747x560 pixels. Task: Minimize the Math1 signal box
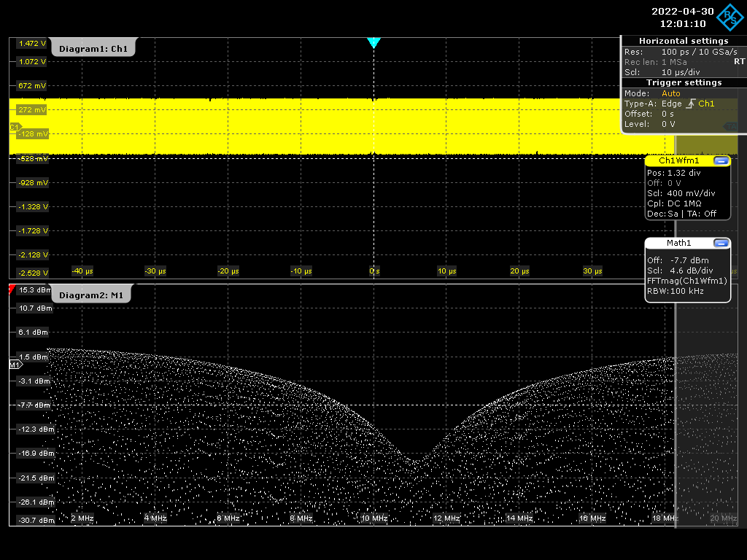(x=721, y=244)
